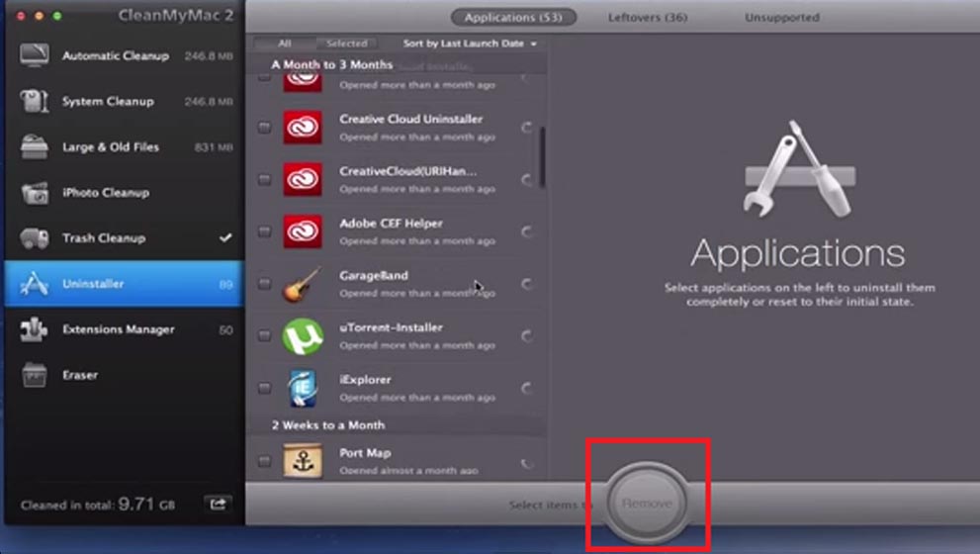The width and height of the screenshot is (980, 554).
Task: Click the Extensions Manager count 50
Action: point(225,330)
